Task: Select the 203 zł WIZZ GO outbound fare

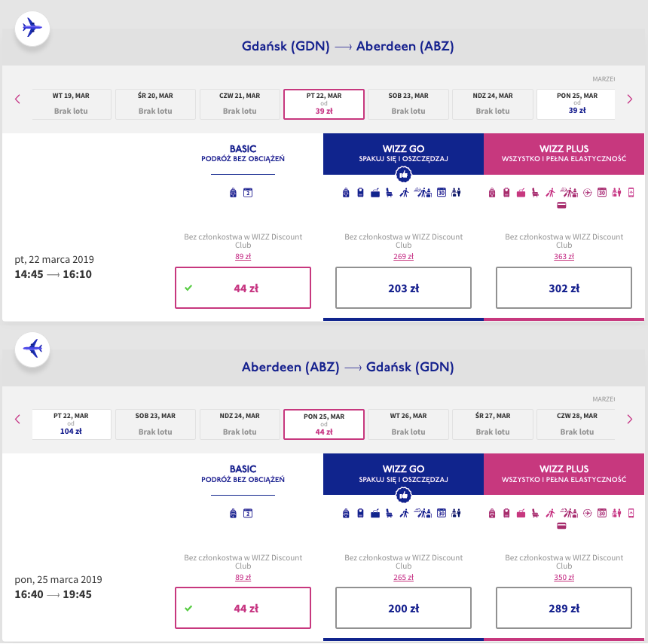Action: tap(403, 288)
